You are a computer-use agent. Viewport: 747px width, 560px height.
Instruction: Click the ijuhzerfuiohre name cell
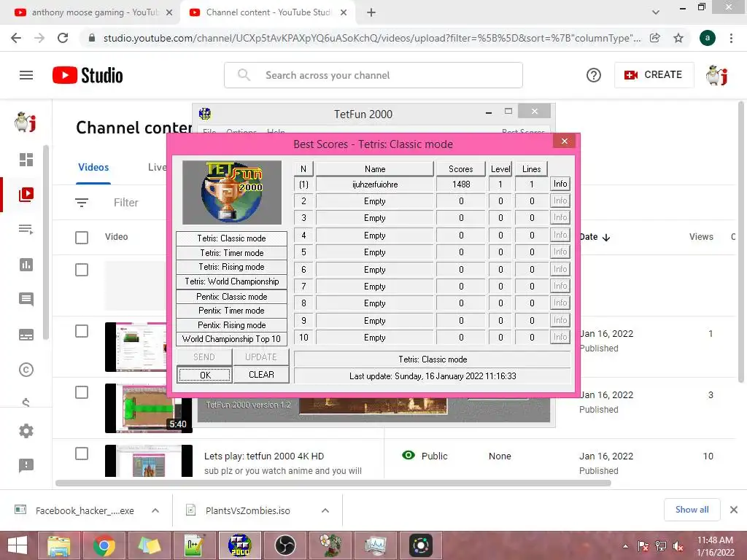375,184
